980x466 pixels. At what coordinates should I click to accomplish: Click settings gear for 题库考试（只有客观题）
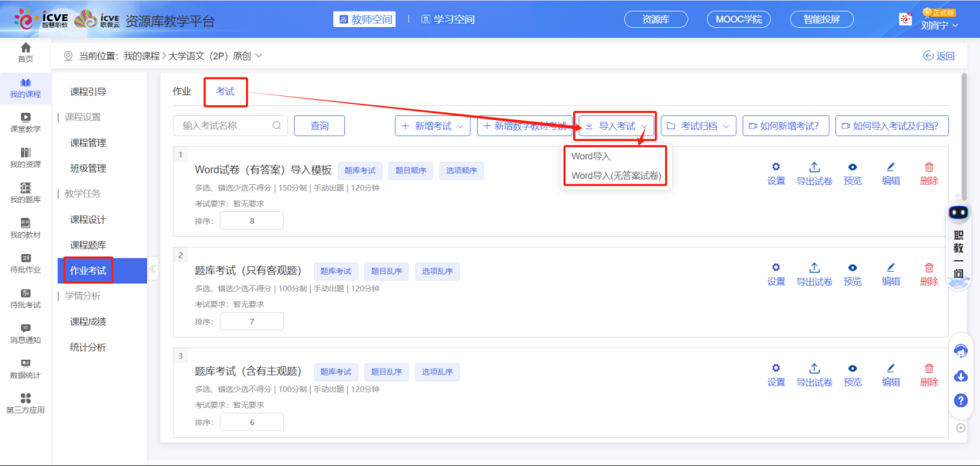(x=776, y=273)
